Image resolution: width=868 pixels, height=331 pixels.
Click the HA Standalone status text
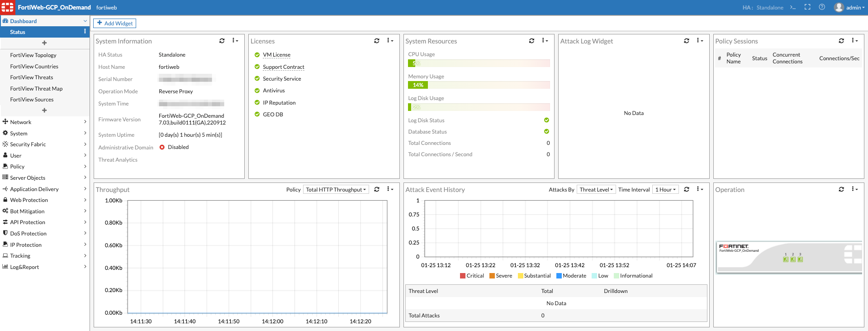pyautogui.click(x=763, y=8)
